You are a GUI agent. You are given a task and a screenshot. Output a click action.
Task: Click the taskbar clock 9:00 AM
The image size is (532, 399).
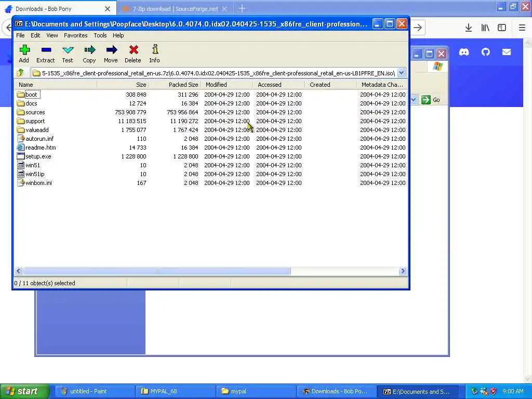[x=513, y=391]
